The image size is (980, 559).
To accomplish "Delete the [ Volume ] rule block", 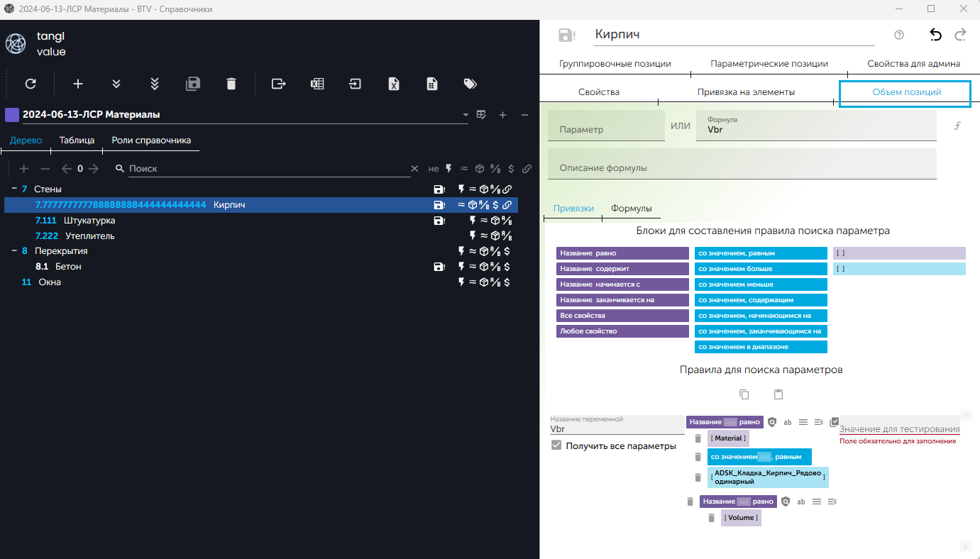I will click(x=712, y=518).
